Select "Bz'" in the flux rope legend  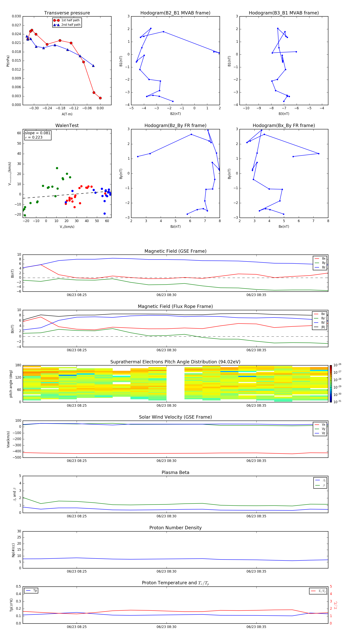pyautogui.click(x=320, y=323)
